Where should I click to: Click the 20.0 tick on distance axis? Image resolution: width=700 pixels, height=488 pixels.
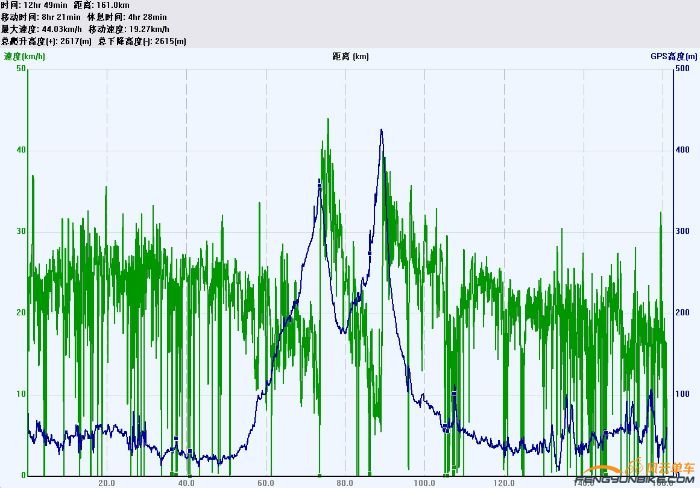(x=107, y=482)
